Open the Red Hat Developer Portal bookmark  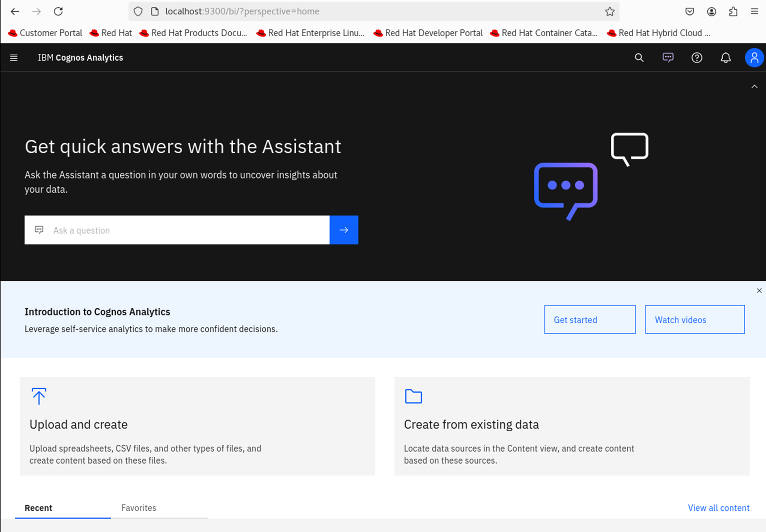428,33
